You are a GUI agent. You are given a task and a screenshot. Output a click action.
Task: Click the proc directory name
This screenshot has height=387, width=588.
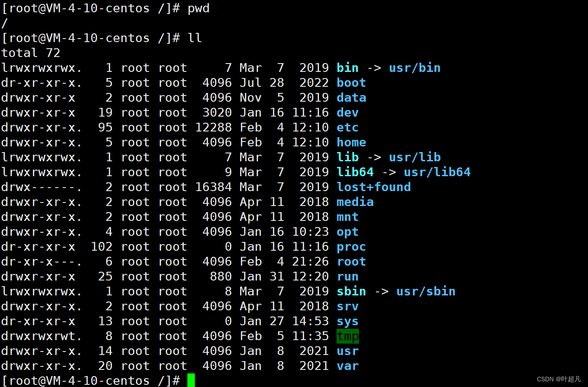(351, 247)
